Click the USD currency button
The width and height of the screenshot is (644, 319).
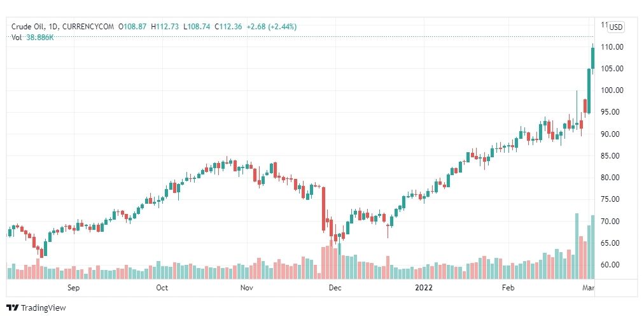click(x=615, y=27)
